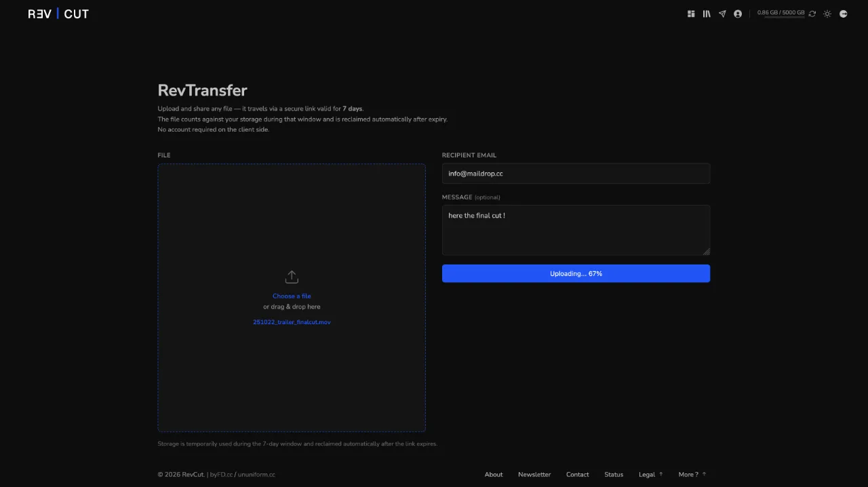
Task: Click into the Message text area
Action: (576, 230)
